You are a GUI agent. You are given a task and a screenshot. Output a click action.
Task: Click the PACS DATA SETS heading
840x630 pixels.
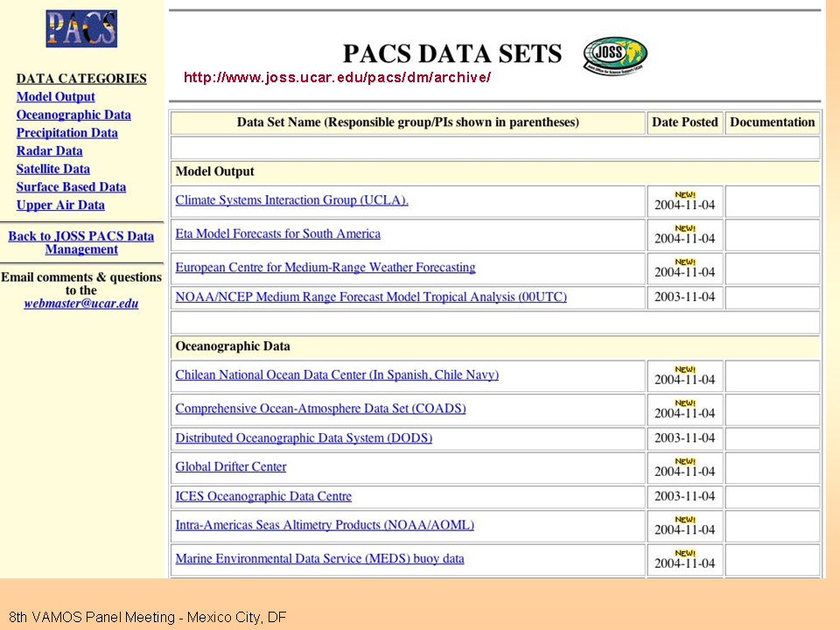(x=452, y=53)
